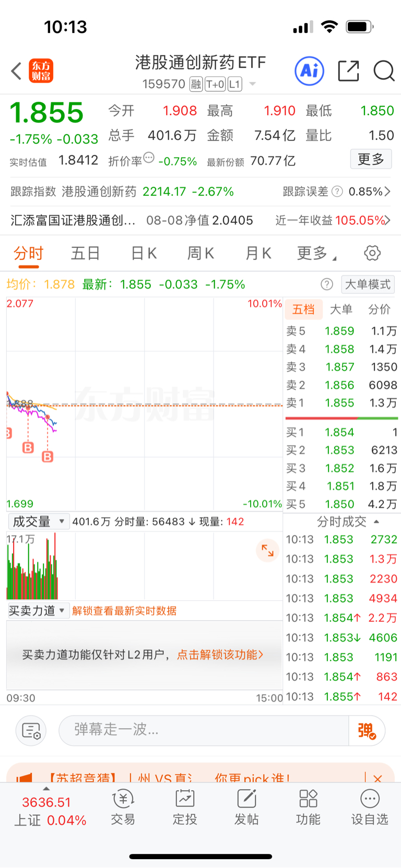
Task: Switch to 周K tab
Action: [200, 254]
